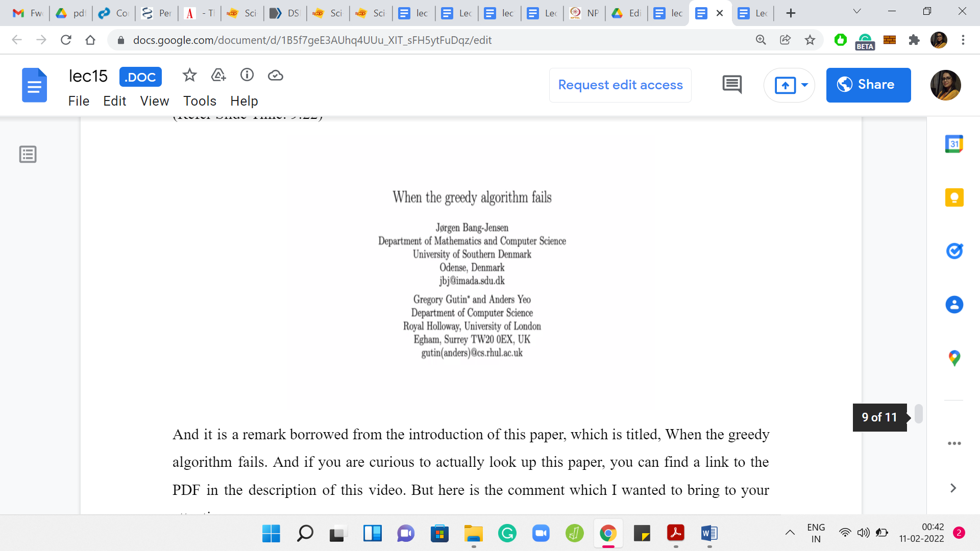The image size is (980, 551).
Task: Open the Tools menu
Action: pyautogui.click(x=200, y=101)
